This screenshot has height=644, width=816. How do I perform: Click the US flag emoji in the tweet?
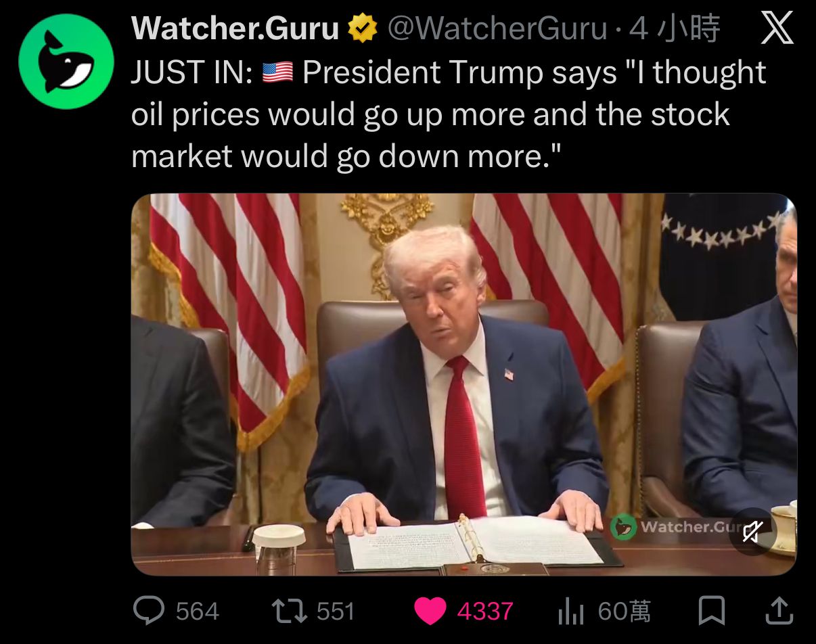pyautogui.click(x=277, y=72)
